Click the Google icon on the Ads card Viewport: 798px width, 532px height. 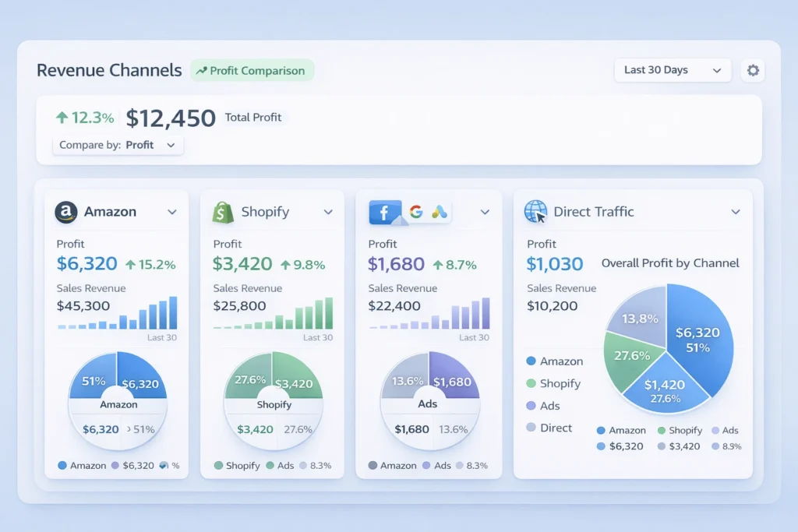click(415, 211)
